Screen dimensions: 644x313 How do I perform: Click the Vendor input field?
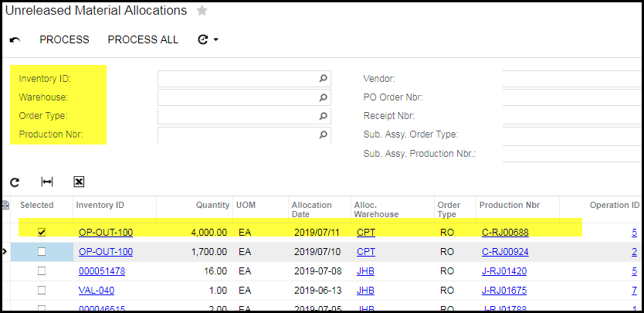coord(571,79)
